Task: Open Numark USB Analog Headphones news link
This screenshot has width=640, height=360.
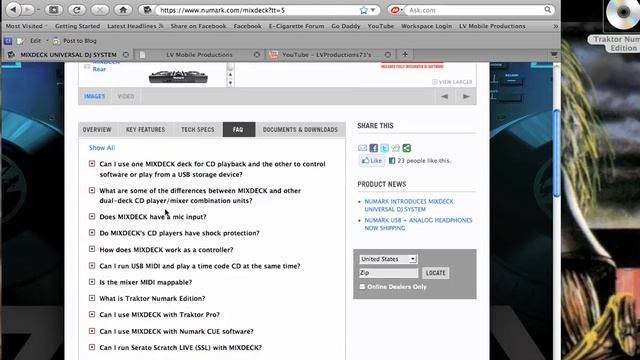Action: tap(418, 224)
